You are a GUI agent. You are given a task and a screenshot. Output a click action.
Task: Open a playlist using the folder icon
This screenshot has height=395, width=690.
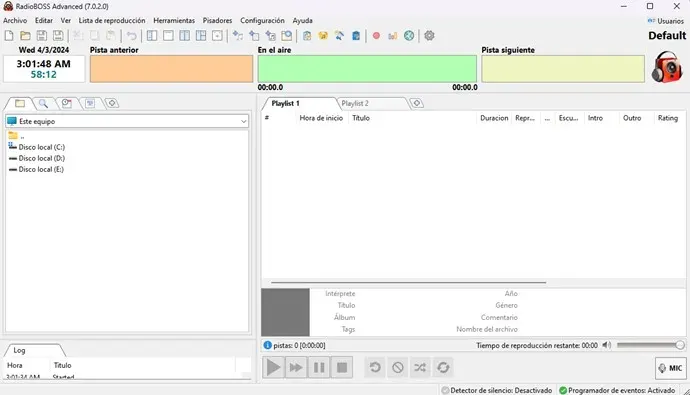[x=26, y=36]
